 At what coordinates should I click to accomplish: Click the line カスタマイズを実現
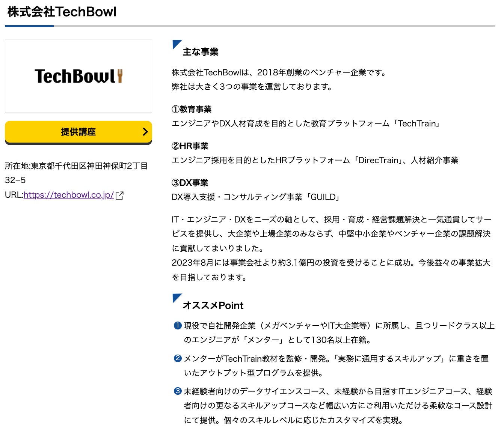294,420
